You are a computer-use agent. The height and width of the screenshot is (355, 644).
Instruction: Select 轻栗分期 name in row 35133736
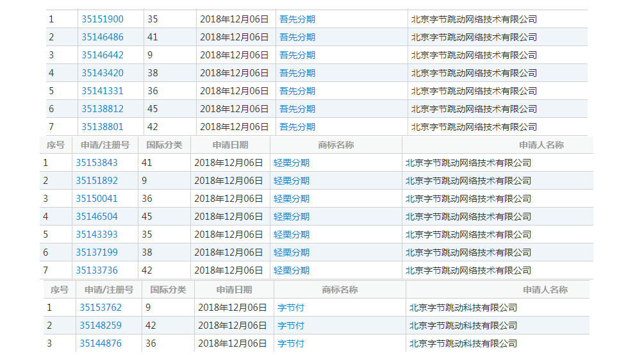click(292, 270)
